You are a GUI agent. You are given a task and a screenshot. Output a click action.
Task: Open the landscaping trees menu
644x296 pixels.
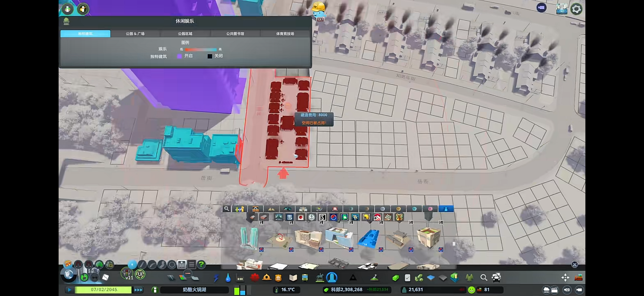pos(469,277)
